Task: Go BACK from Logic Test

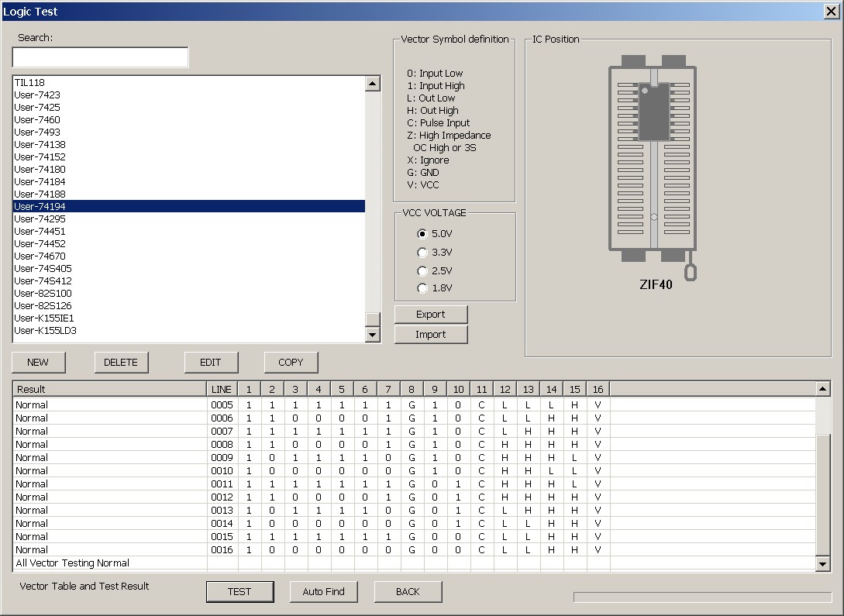Action: [x=408, y=591]
